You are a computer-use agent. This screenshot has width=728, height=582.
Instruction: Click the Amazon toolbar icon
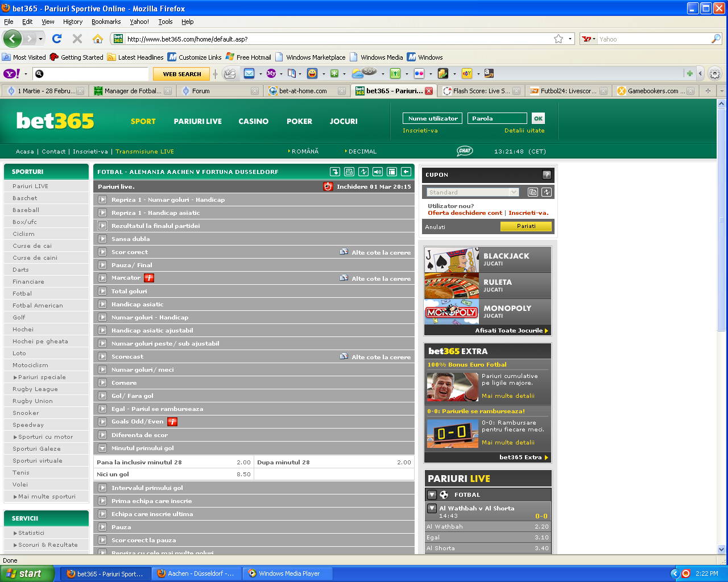point(489,73)
